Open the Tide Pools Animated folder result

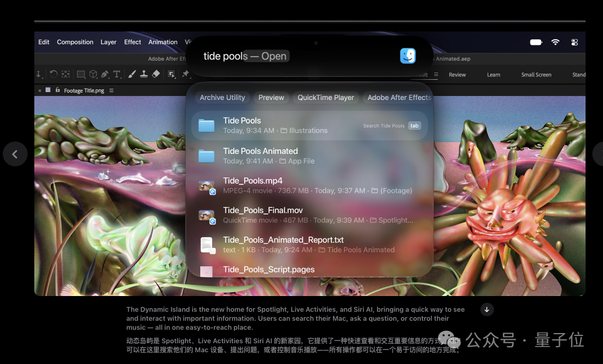pos(309,156)
